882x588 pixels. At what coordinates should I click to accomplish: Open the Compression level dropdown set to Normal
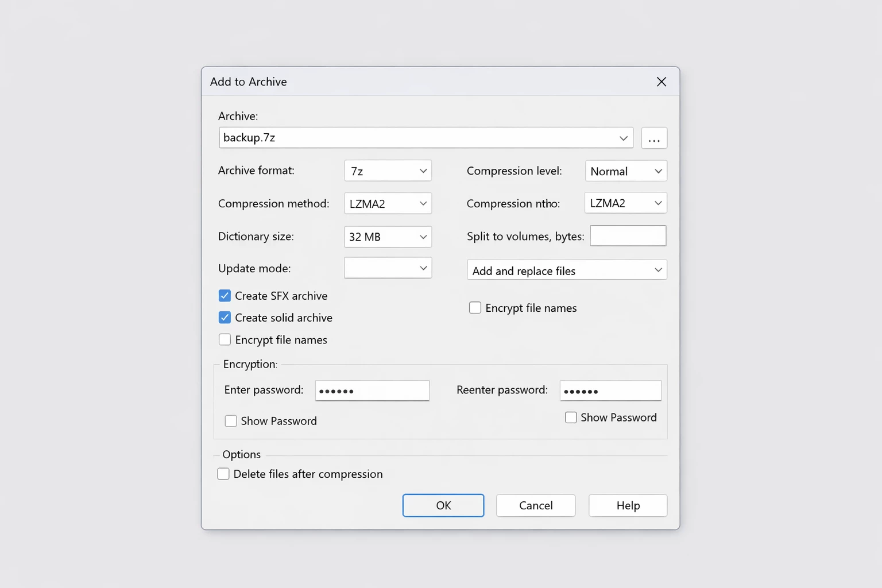625,171
